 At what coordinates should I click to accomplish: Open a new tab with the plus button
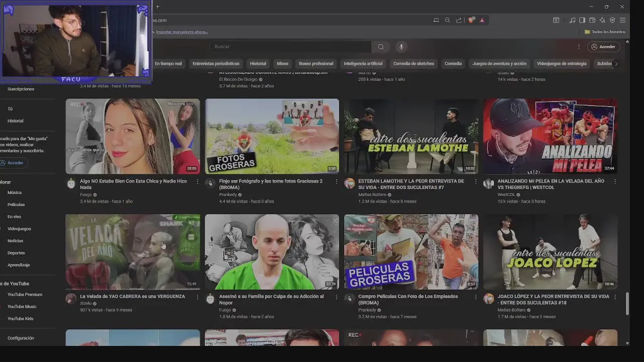pos(157,7)
